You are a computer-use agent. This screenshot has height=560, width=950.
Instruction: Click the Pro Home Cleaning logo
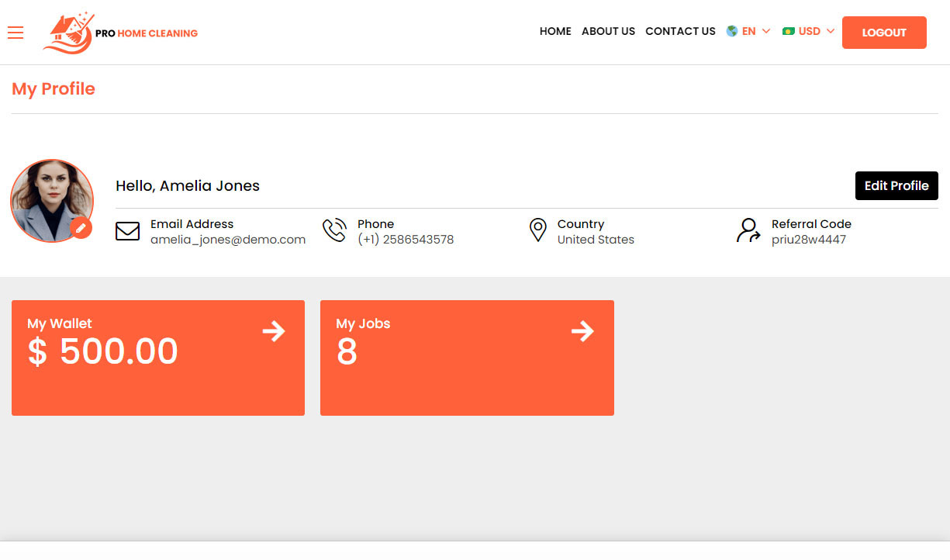click(120, 33)
